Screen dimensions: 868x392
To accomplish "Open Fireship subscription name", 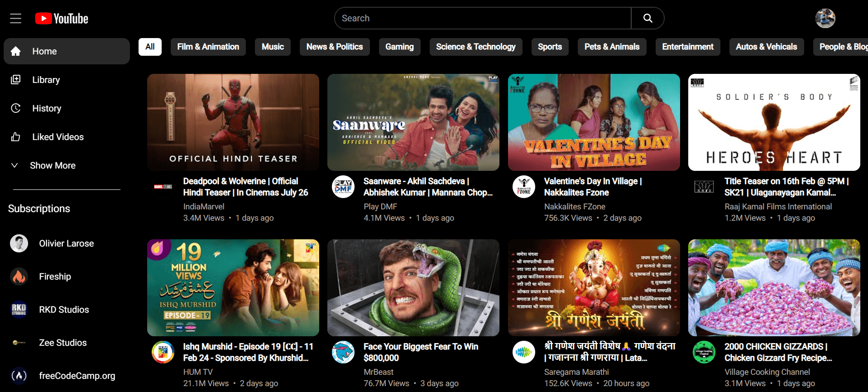I will pyautogui.click(x=55, y=276).
